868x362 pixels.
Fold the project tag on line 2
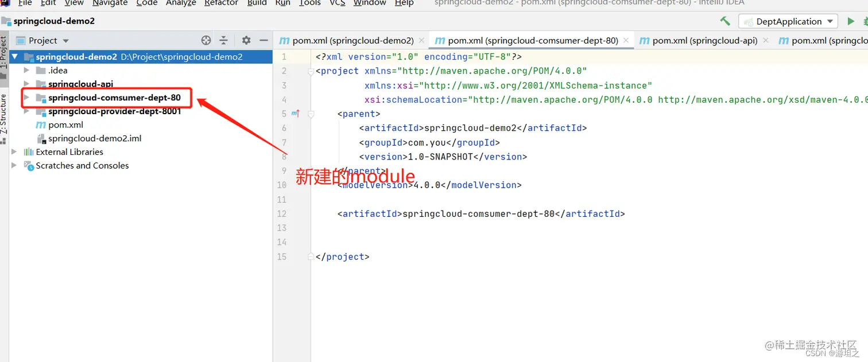(x=311, y=71)
